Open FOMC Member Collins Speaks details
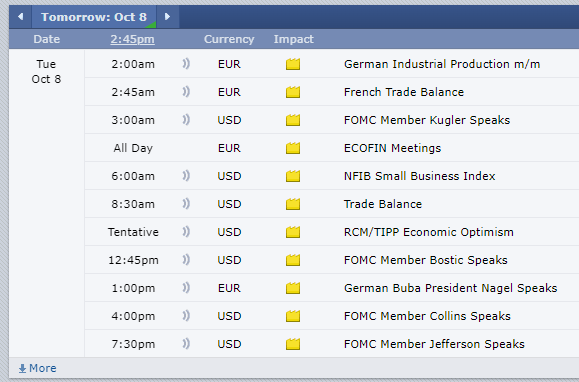The image size is (579, 382). pyautogui.click(x=427, y=316)
